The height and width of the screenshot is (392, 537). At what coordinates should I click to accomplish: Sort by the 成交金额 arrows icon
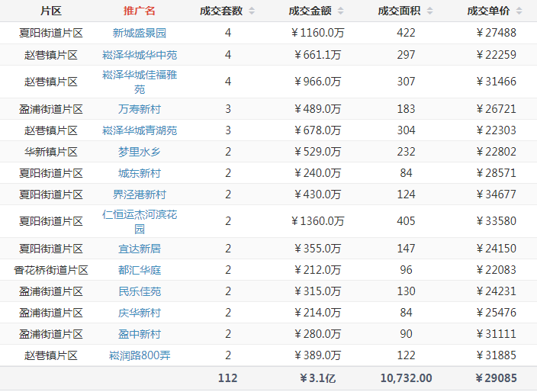tap(340, 11)
